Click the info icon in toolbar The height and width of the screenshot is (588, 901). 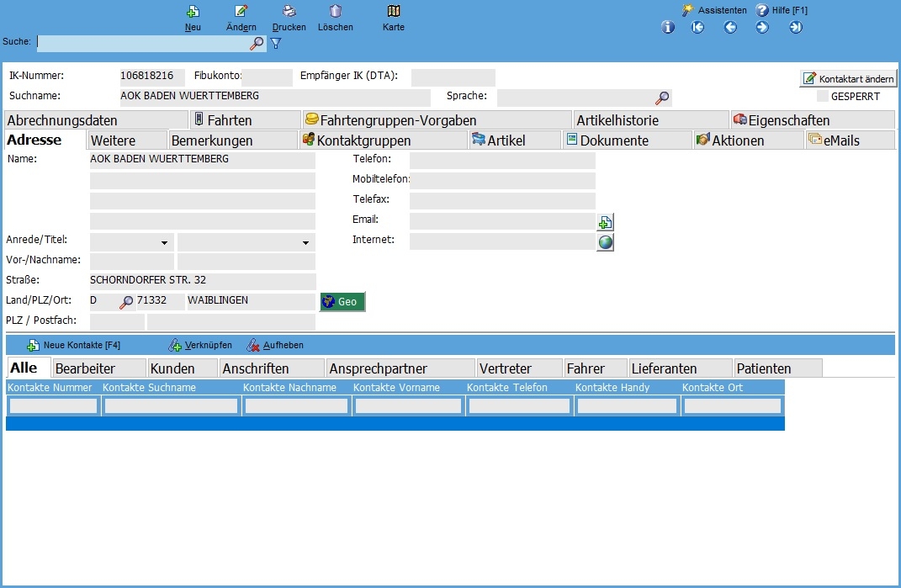click(x=668, y=28)
